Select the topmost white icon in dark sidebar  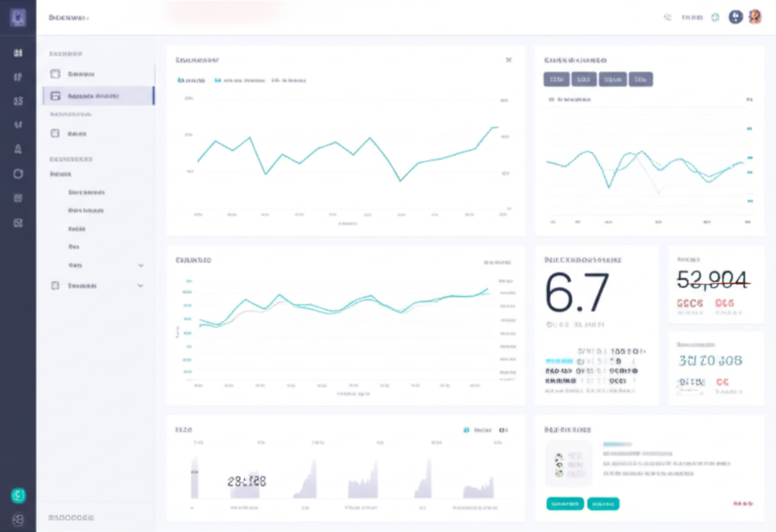click(18, 53)
